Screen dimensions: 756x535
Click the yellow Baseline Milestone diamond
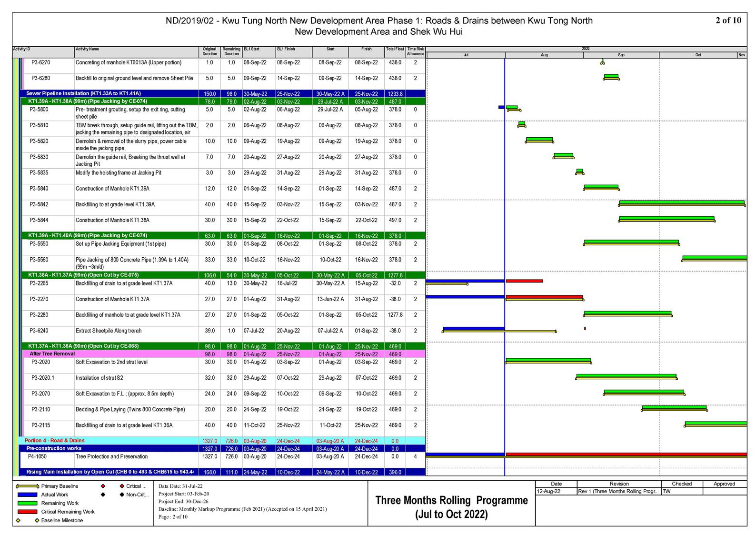coord(18,520)
